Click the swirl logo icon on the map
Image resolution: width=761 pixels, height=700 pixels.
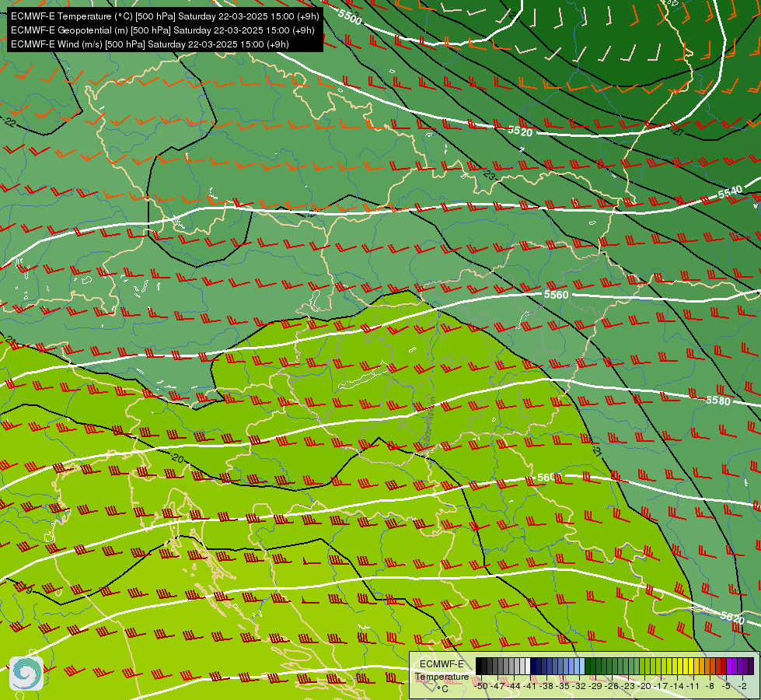coord(26,674)
